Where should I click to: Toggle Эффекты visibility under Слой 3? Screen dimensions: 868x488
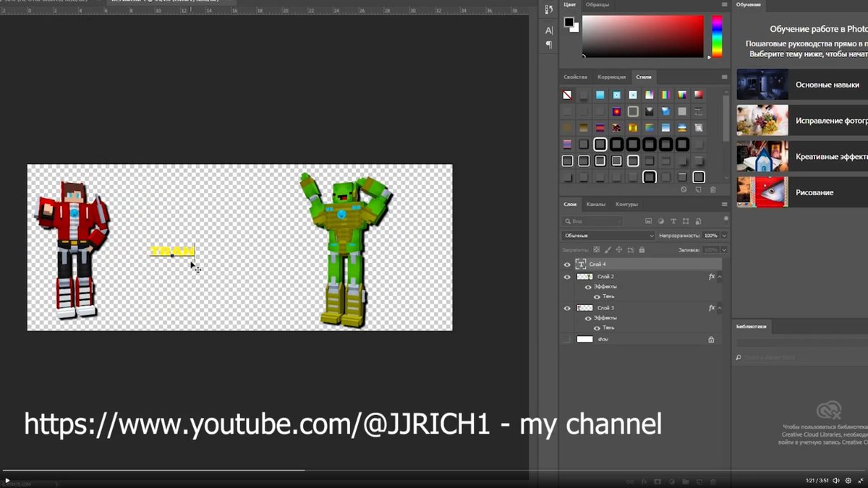588,318
